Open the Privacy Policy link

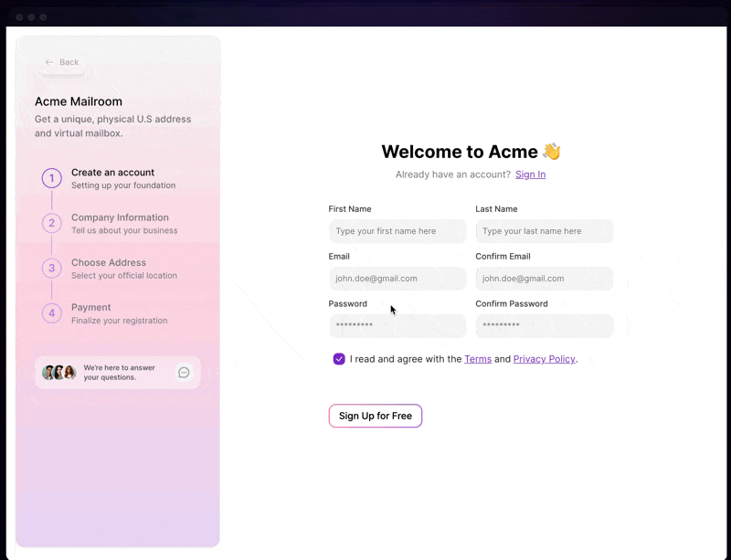point(544,359)
